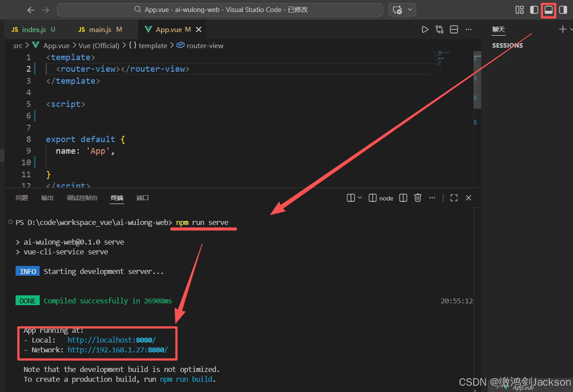Click the editor vertical scrollbar slider
The image size is (573, 392).
(x=477, y=80)
